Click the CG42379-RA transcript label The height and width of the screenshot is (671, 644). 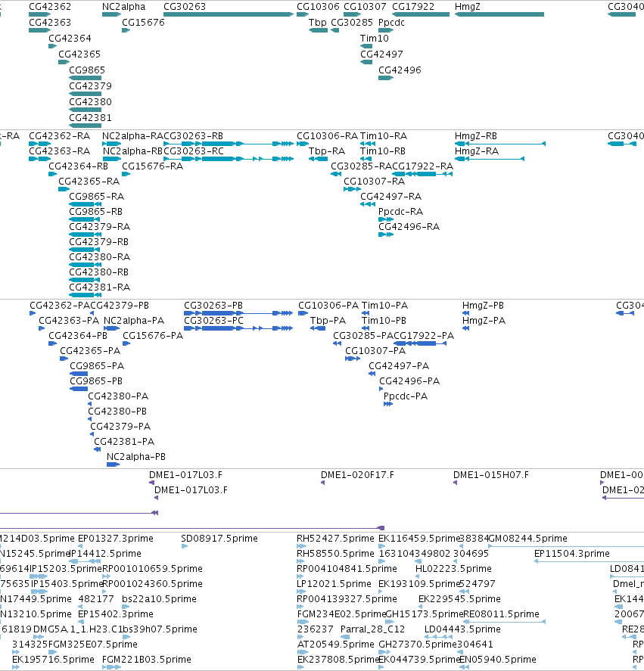[x=100, y=227]
